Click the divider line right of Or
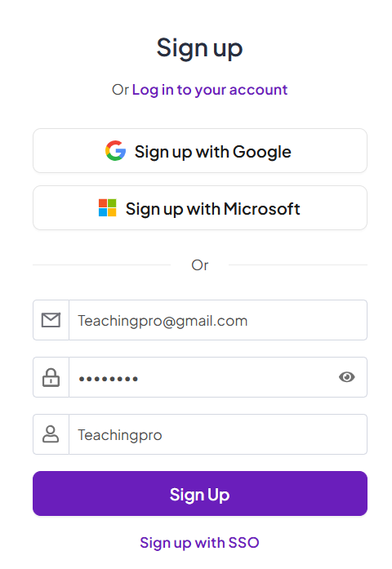Screen dimensions: 392x569 [298, 264]
